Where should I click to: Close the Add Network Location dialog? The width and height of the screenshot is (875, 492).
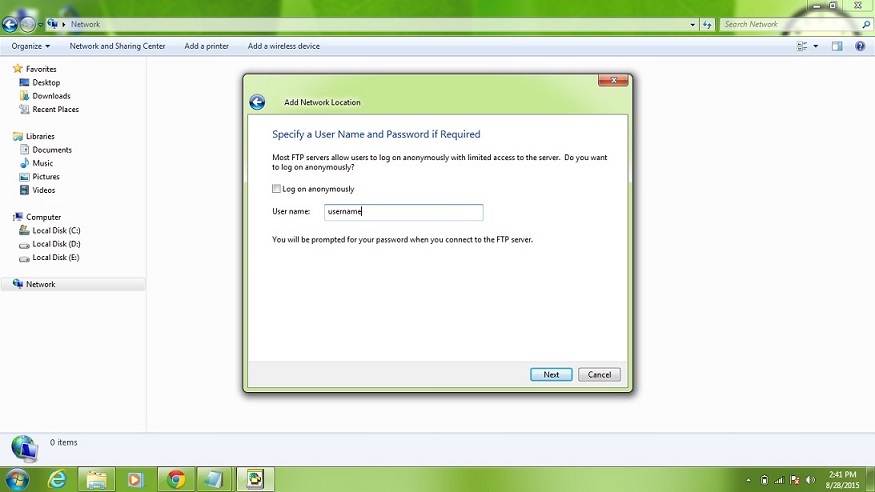(x=613, y=80)
